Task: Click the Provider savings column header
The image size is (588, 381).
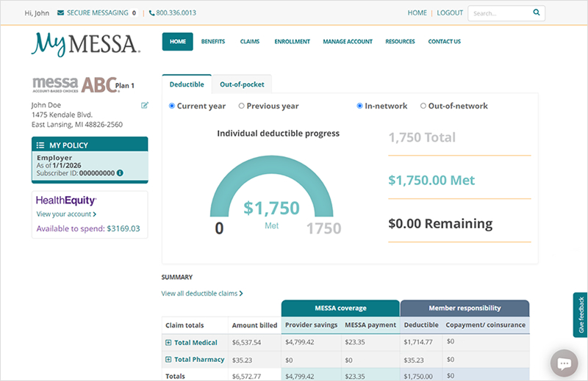Action: [311, 324]
